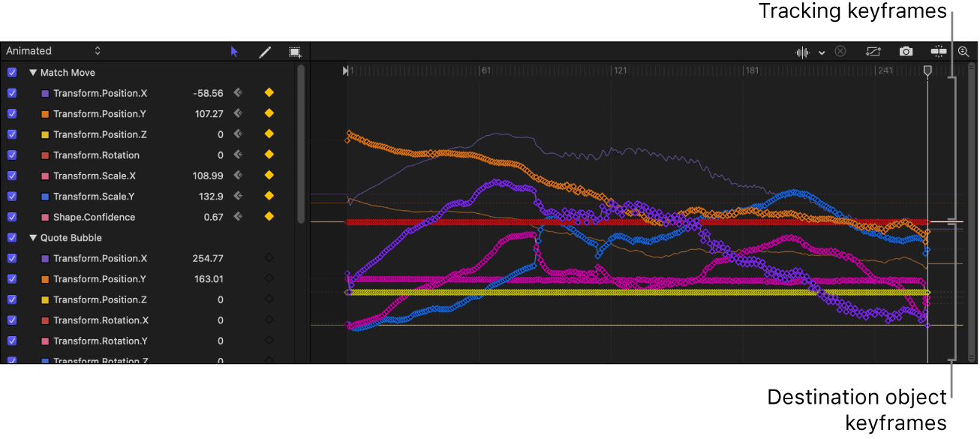Click the playhead marker in the ruler
This screenshot has height=439, width=980.
(927, 70)
